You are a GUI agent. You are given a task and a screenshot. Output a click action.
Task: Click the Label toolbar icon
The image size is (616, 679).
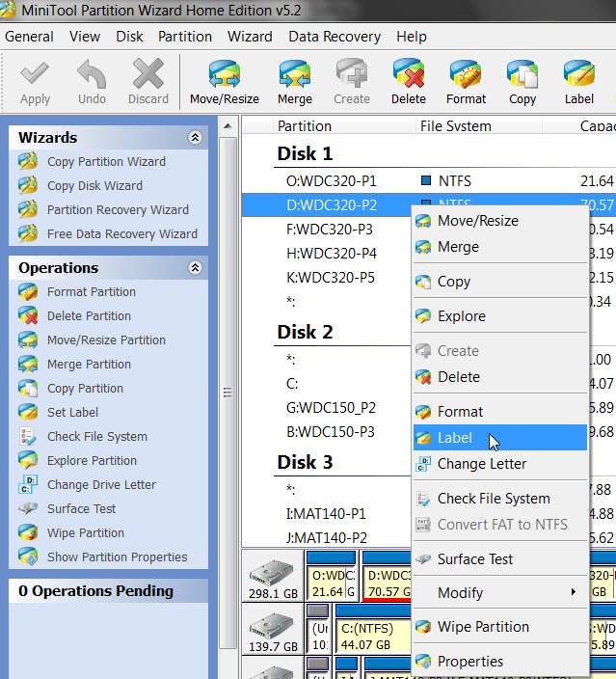(x=579, y=82)
